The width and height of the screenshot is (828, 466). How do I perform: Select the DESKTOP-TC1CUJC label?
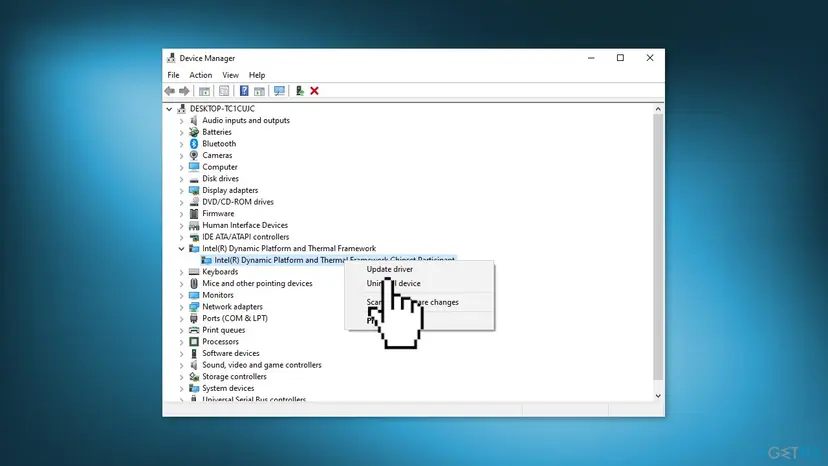click(x=222, y=108)
